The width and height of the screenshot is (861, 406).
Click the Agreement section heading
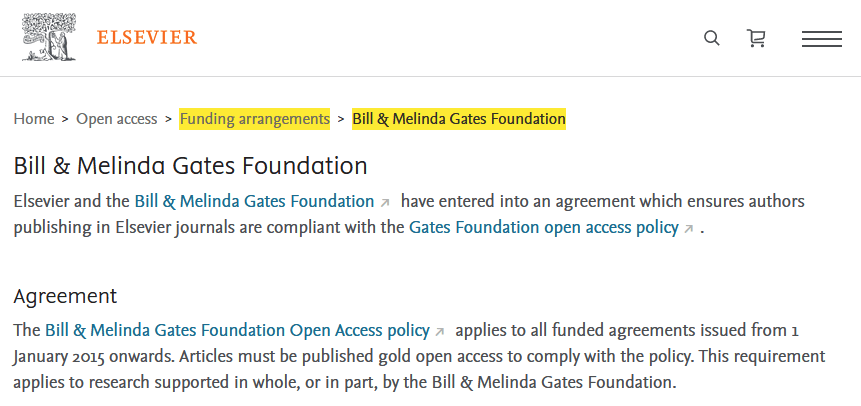[x=65, y=296]
